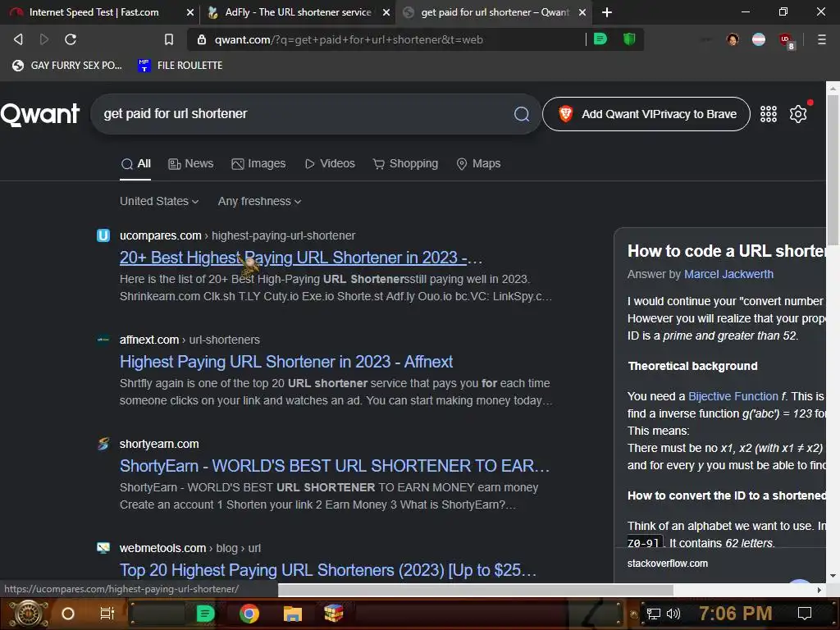The image size is (840, 630).
Task: Click the webmetools.com site label
Action: pos(162,548)
